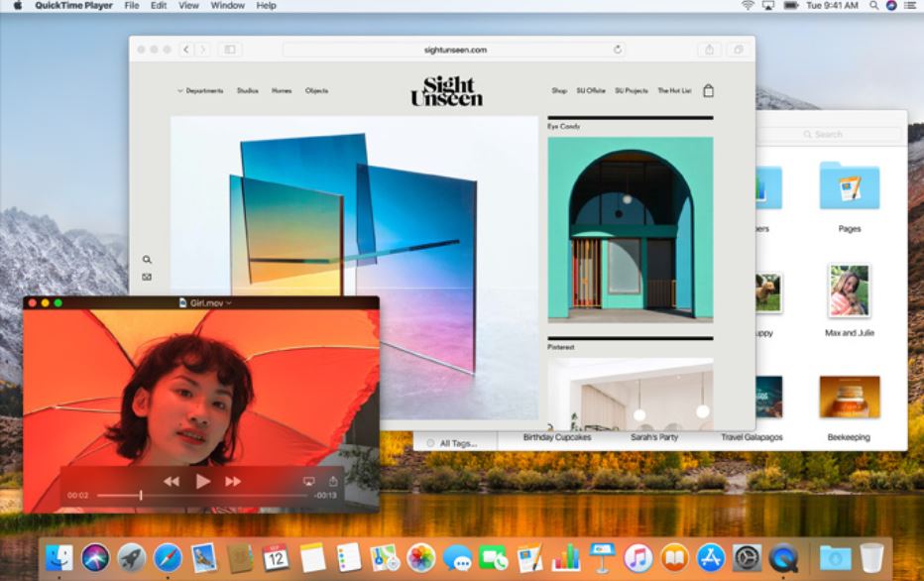Open the Apple menu
The height and width of the screenshot is (581, 924).
click(x=18, y=5)
